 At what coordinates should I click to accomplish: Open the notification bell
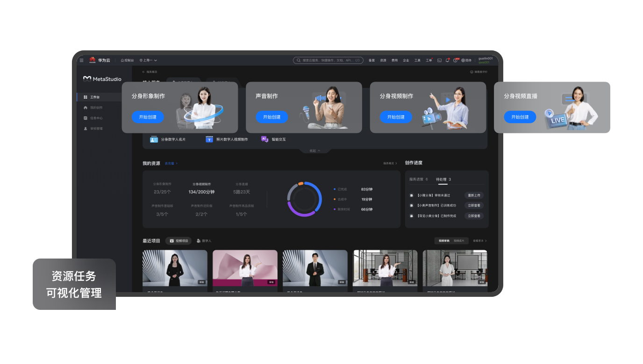(447, 60)
